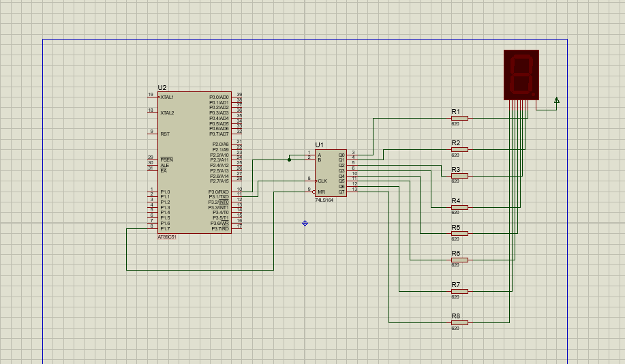Image resolution: width=625 pixels, height=364 pixels.
Task: Click the PSEN pin label on U2
Action: coord(166,160)
